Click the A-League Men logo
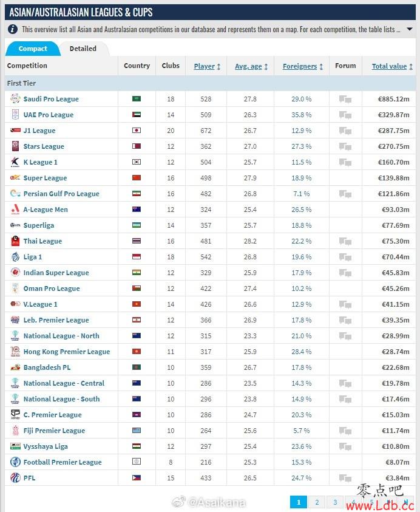 coord(15,210)
